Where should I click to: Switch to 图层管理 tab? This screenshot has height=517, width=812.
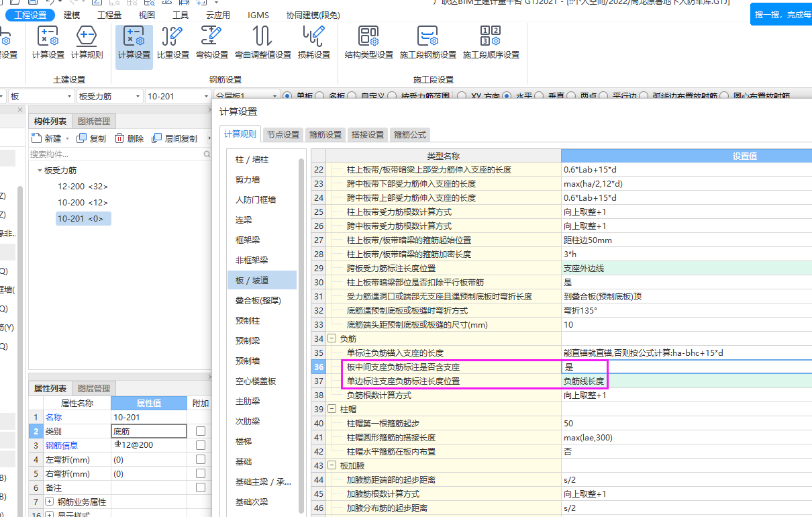tap(93, 388)
